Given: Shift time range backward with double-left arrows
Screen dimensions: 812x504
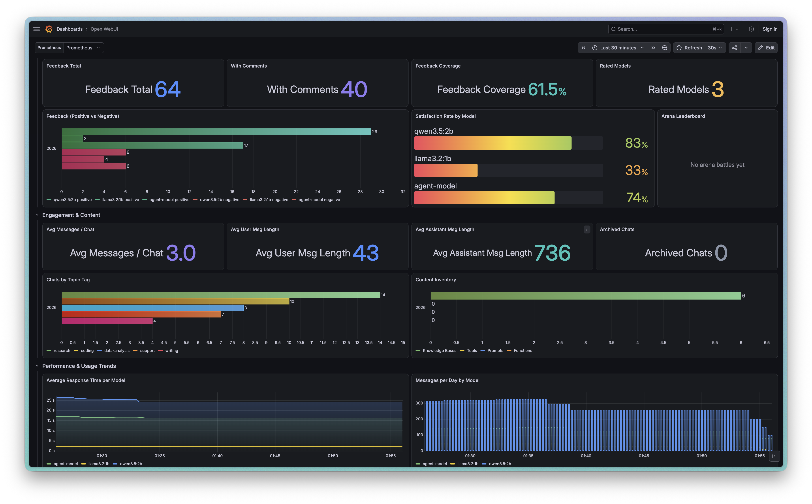Looking at the screenshot, I should 583,48.
